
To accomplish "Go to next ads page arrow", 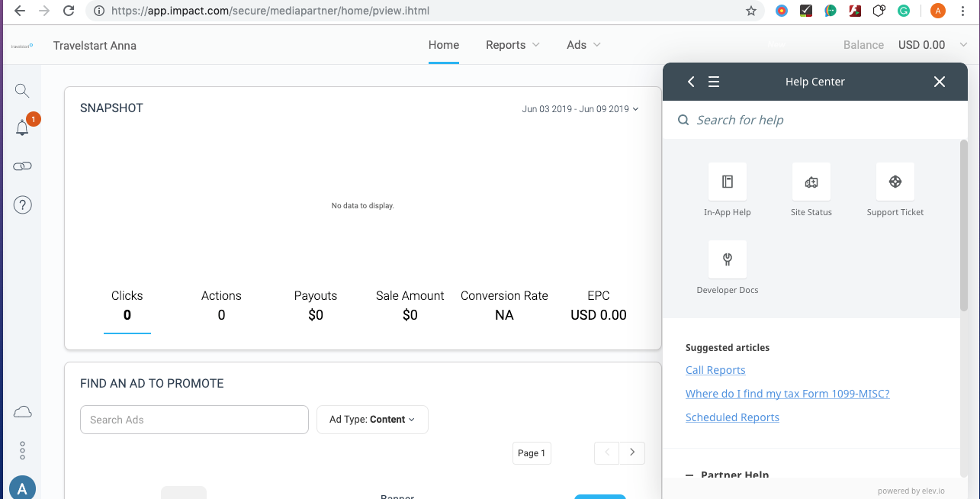I will (632, 452).
